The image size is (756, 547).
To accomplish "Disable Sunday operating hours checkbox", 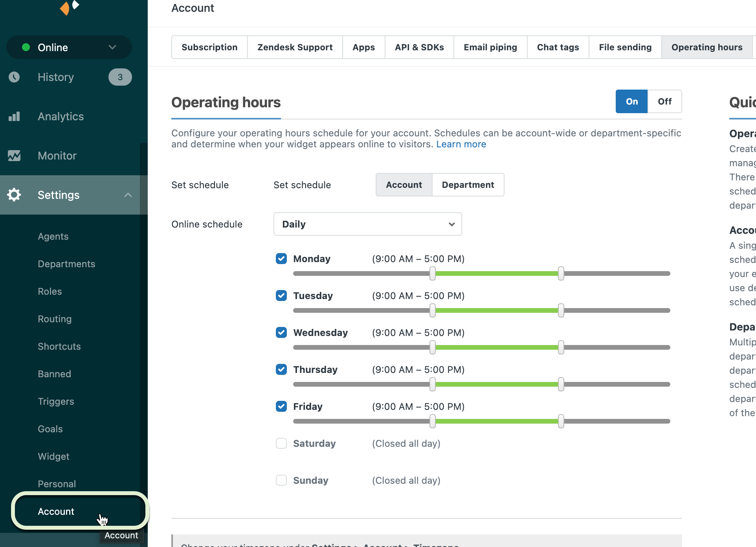I will coord(281,480).
